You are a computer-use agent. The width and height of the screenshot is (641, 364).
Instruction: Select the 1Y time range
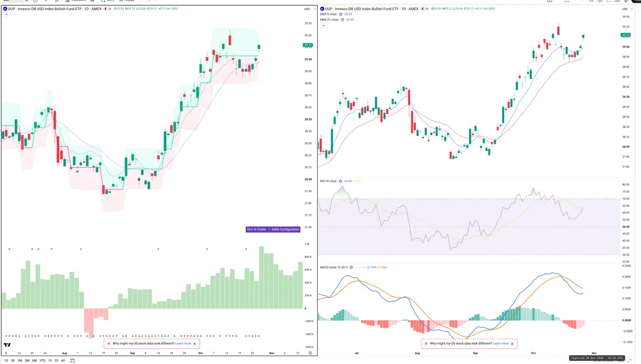(x=50, y=361)
